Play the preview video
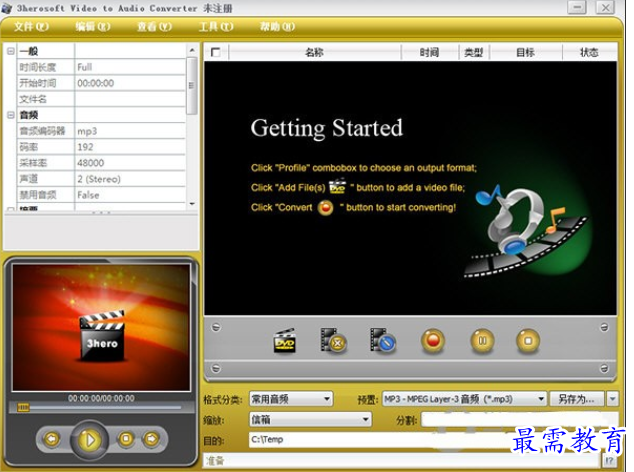 click(90, 440)
